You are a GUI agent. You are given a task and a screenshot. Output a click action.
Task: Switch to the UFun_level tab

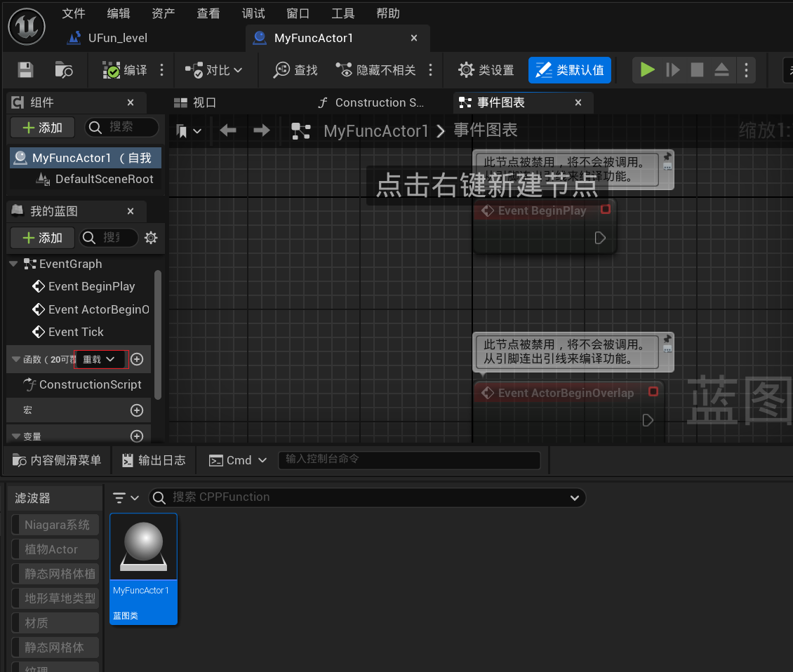(x=108, y=38)
